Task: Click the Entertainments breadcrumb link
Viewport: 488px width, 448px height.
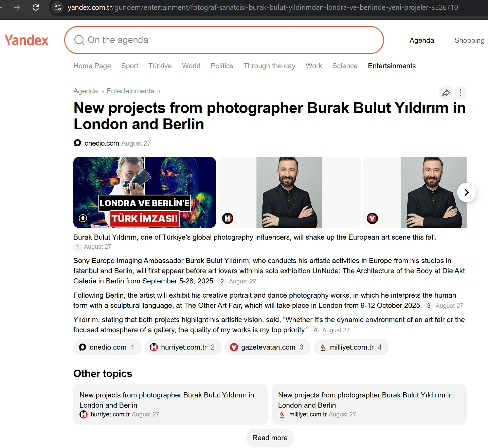Action: click(x=130, y=91)
